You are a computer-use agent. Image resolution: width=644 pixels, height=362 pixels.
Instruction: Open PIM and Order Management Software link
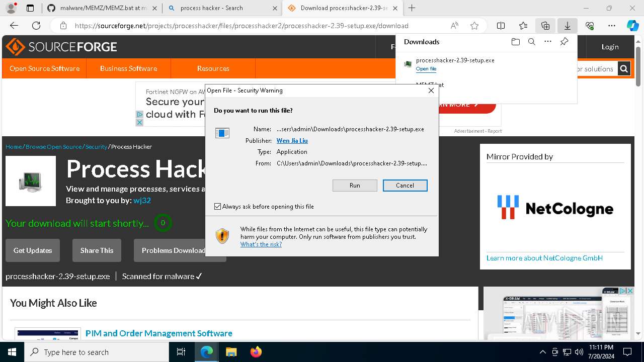point(159,333)
